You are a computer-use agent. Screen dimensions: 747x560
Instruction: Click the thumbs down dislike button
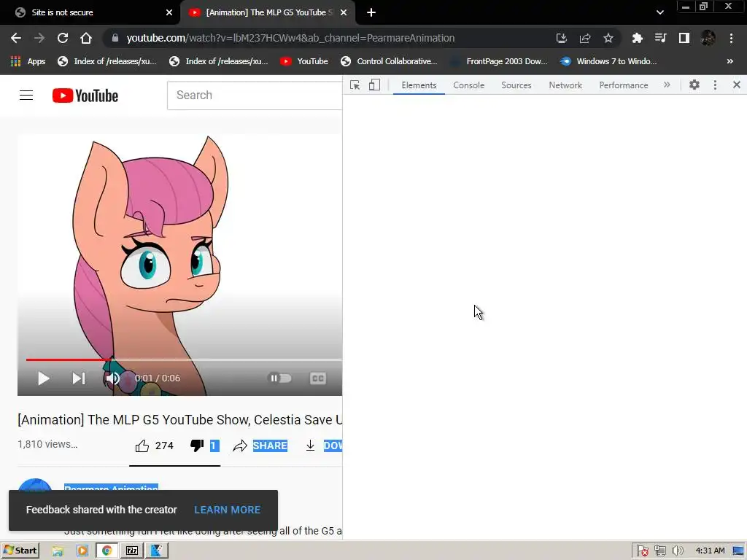coord(197,446)
